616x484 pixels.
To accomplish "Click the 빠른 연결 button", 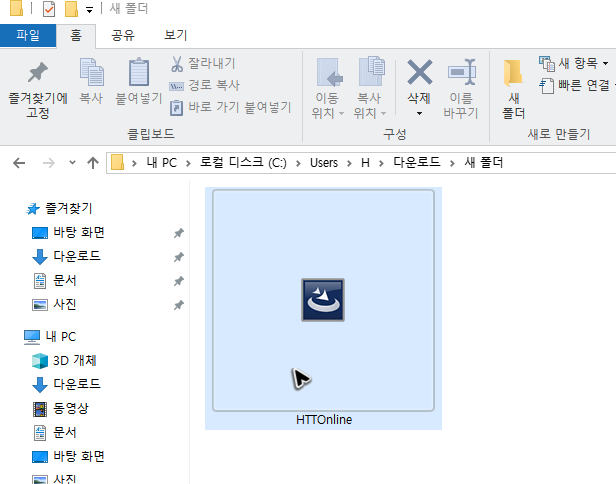I will point(576,85).
